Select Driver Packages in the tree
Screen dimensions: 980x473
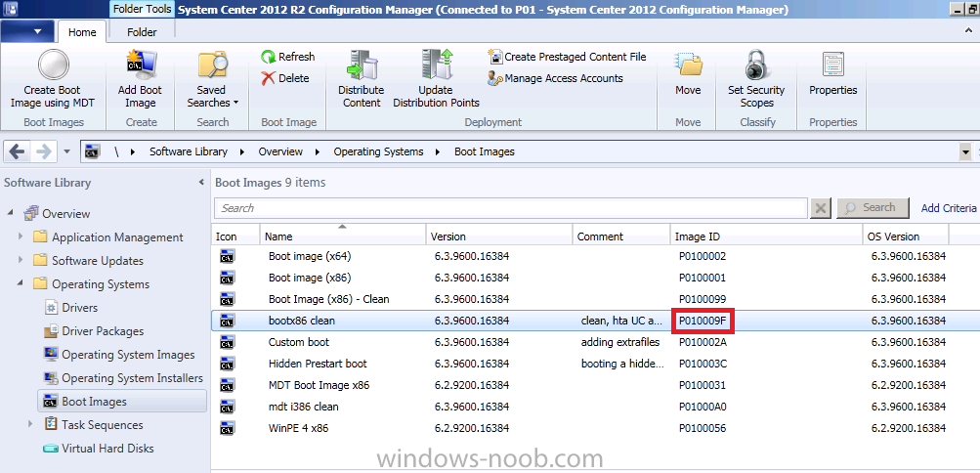[x=103, y=331]
